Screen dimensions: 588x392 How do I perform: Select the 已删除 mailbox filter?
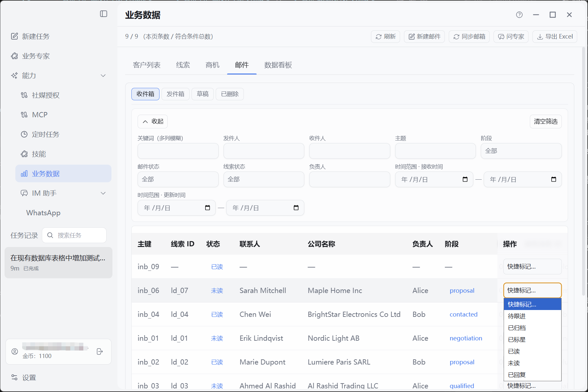tap(230, 94)
